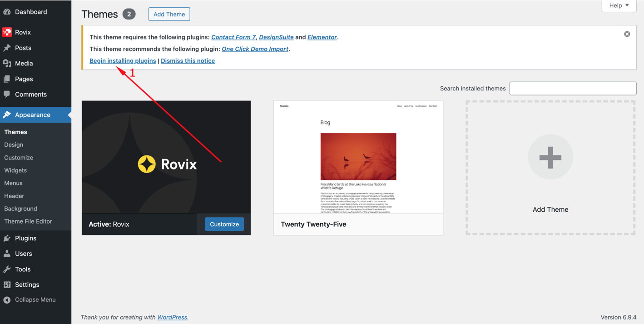Click the Dashboard gauge icon
The width and height of the screenshot is (644, 324).
(x=7, y=12)
